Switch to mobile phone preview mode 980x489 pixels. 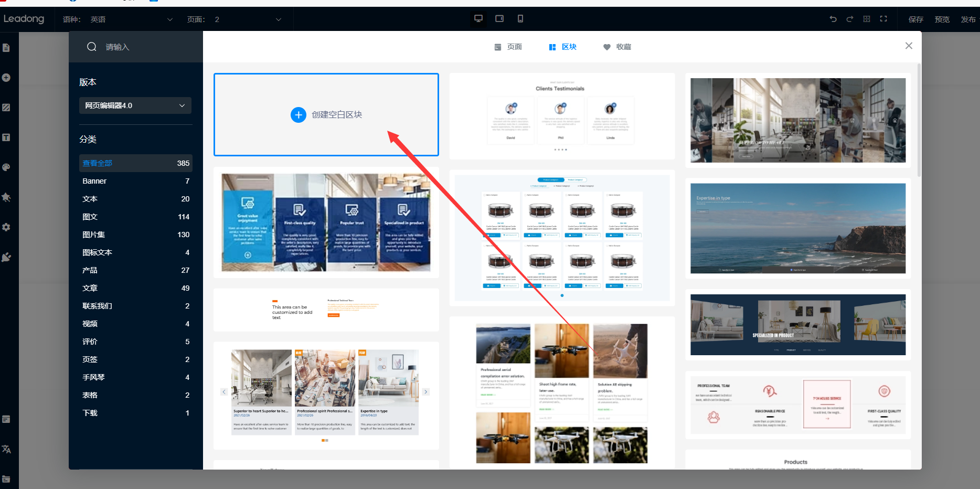pos(520,19)
